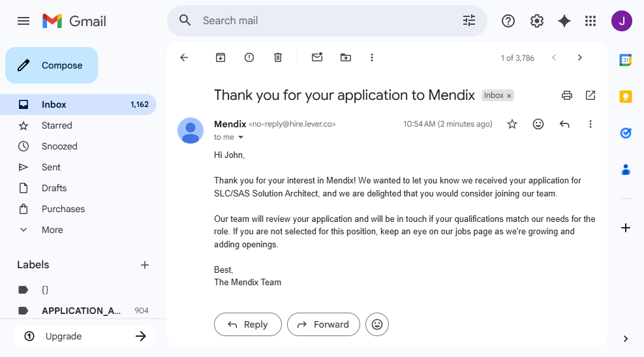Add an emoji reaction next to Forward
The height and width of the screenshot is (357, 644).
pos(377,324)
